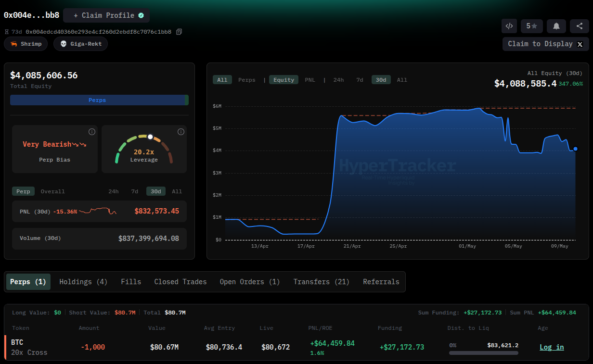Open the Open Orders (1) tab
Viewport: 593px width, 364px height.
click(x=250, y=282)
